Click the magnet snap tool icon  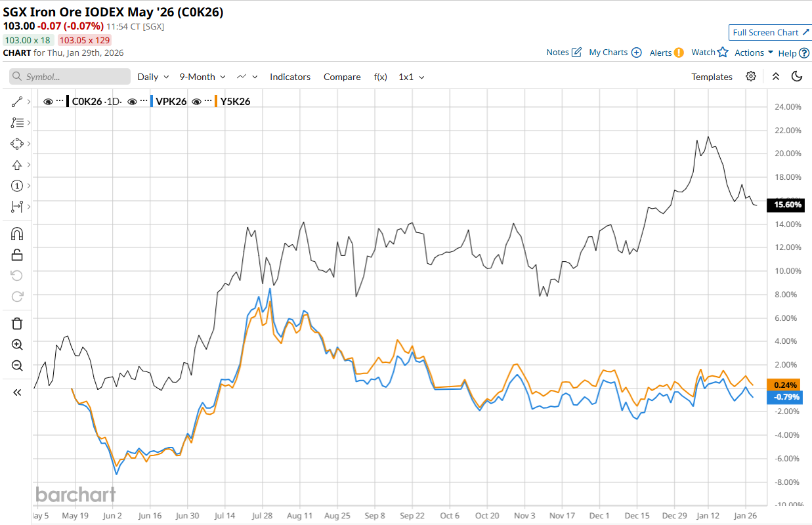17,234
